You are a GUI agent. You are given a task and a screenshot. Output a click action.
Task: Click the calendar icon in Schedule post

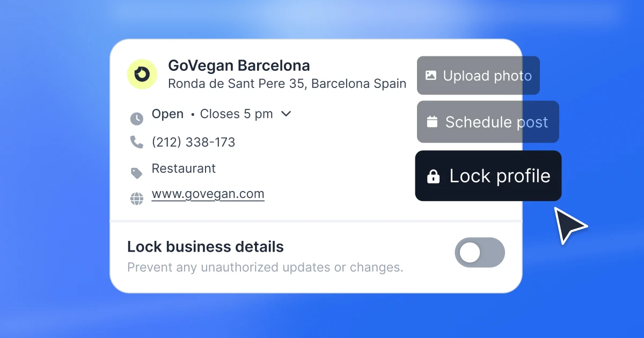tap(432, 122)
